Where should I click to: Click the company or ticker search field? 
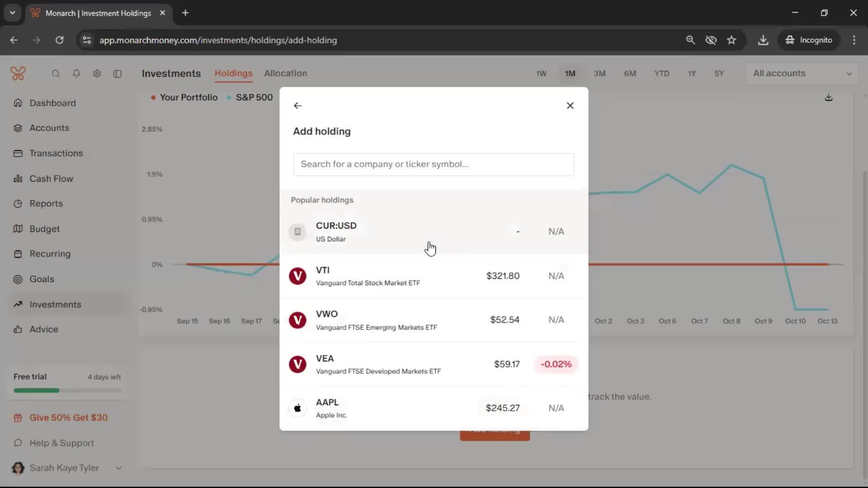tap(433, 164)
